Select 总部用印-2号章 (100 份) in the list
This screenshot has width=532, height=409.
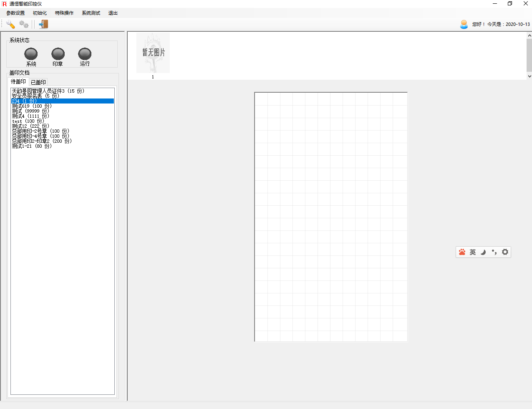tap(63, 131)
